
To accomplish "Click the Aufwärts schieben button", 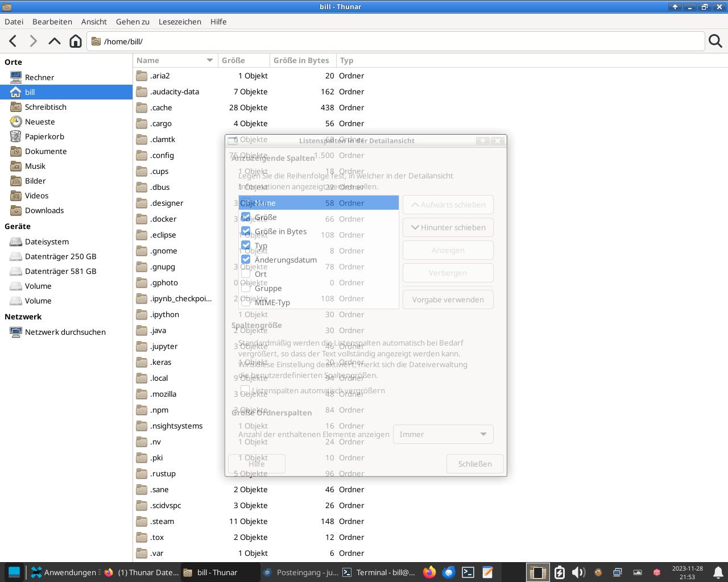I will coord(448,205).
